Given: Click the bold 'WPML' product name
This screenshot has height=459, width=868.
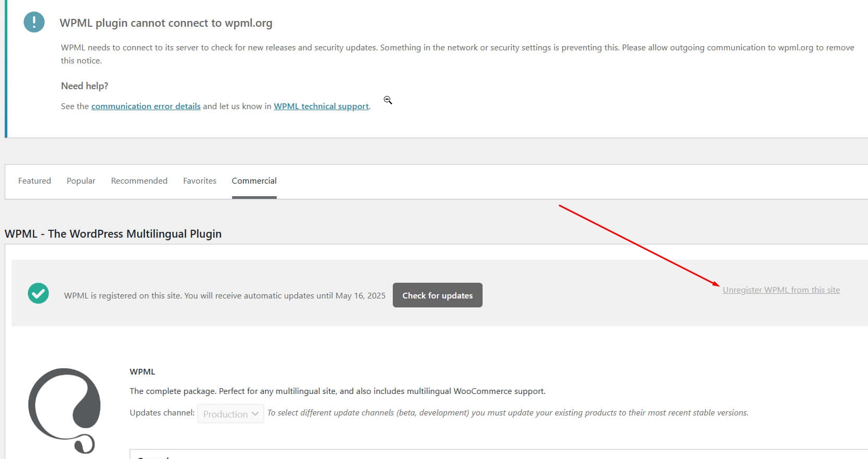Looking at the screenshot, I should click(x=142, y=372).
